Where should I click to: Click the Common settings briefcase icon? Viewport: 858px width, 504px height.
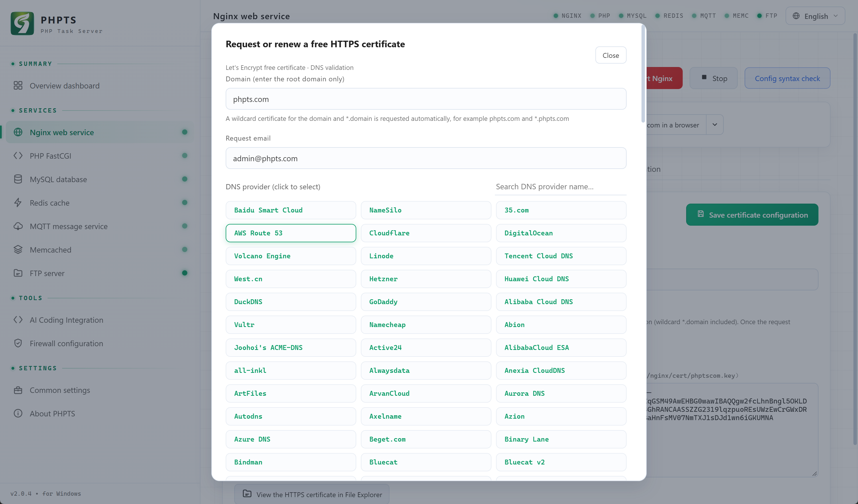point(18,390)
